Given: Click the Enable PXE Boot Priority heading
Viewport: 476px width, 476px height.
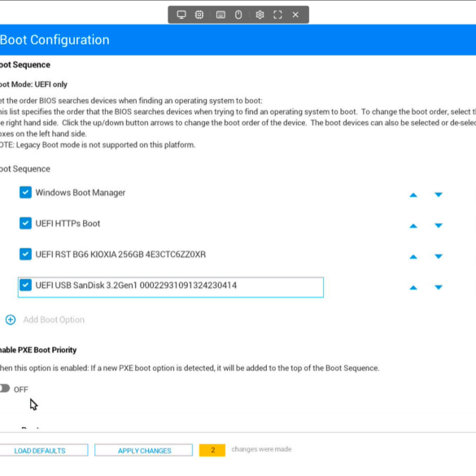Looking at the screenshot, I should pyautogui.click(x=38, y=350).
